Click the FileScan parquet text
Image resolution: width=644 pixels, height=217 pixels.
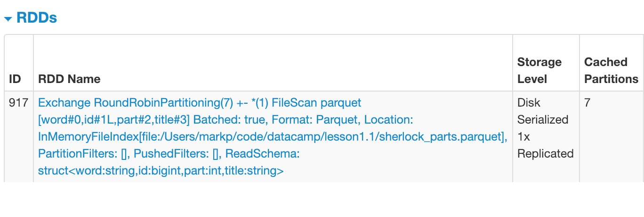coord(316,103)
